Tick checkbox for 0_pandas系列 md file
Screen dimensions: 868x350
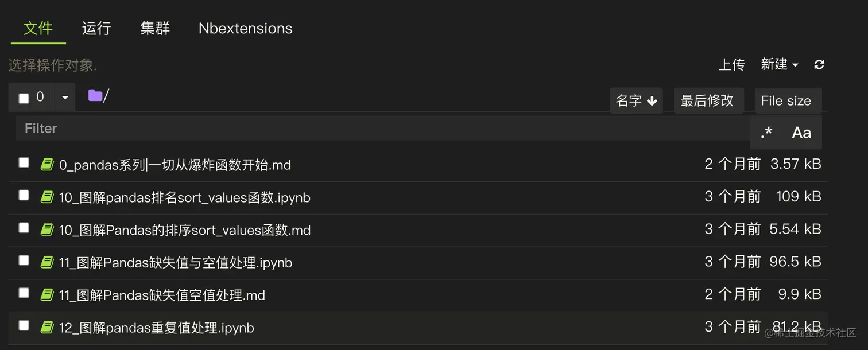point(24,162)
